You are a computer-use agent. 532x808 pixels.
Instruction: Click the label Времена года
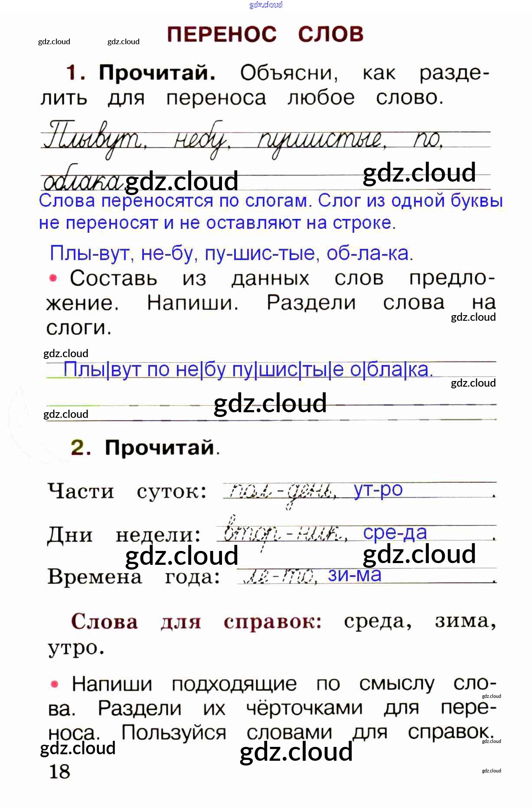[134, 577]
